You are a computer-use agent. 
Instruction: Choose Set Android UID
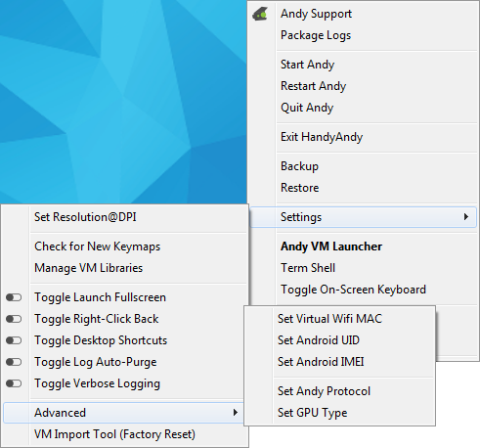click(x=319, y=340)
